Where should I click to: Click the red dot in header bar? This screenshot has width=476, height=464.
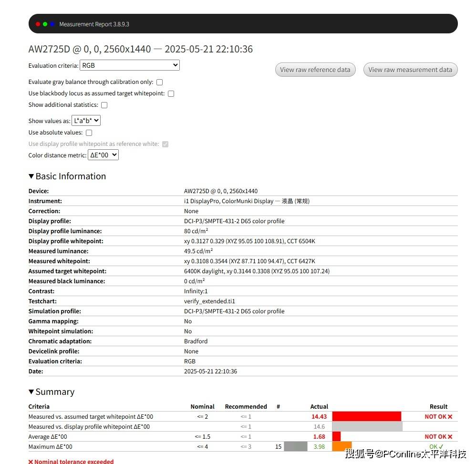tap(38, 24)
